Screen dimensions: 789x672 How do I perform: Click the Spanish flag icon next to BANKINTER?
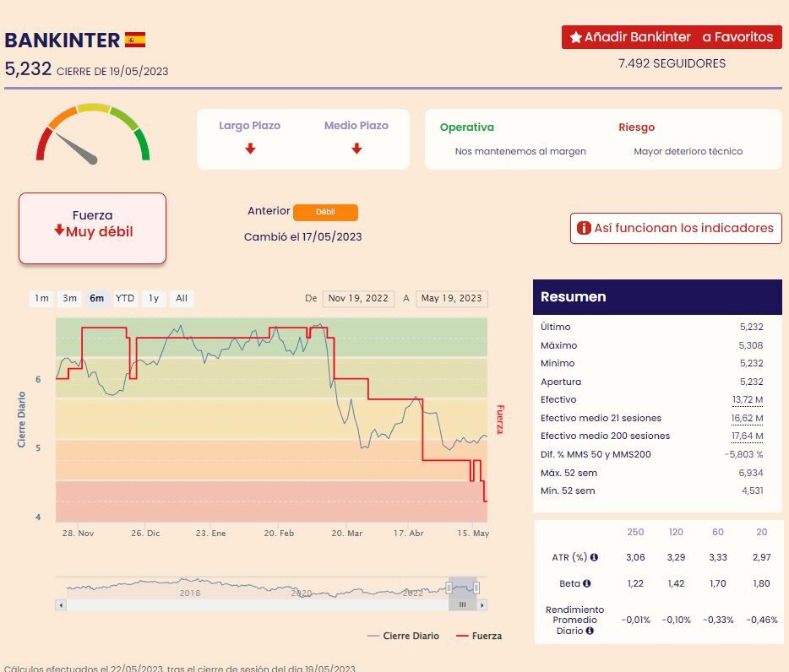(x=135, y=40)
